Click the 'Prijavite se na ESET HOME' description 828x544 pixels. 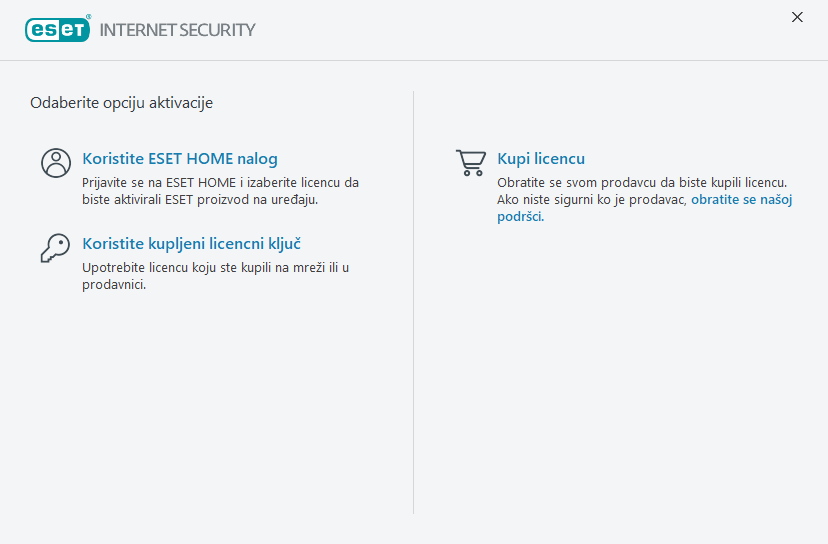220,183
